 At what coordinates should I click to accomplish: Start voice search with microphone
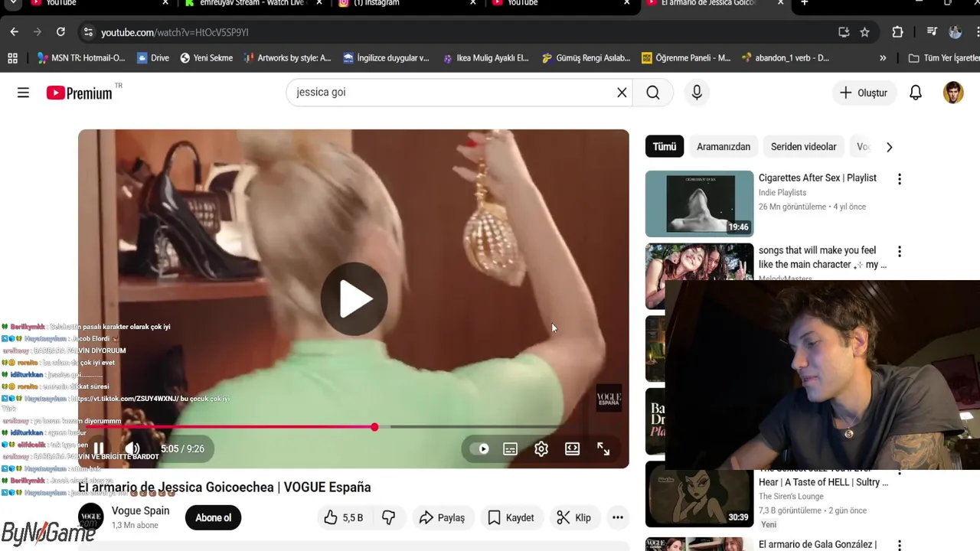pyautogui.click(x=697, y=93)
